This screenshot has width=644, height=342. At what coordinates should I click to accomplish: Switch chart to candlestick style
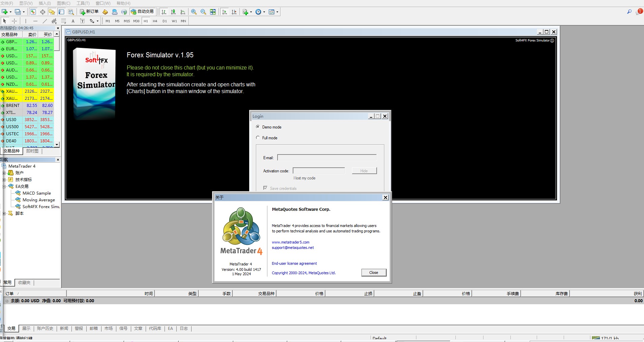coord(173,12)
